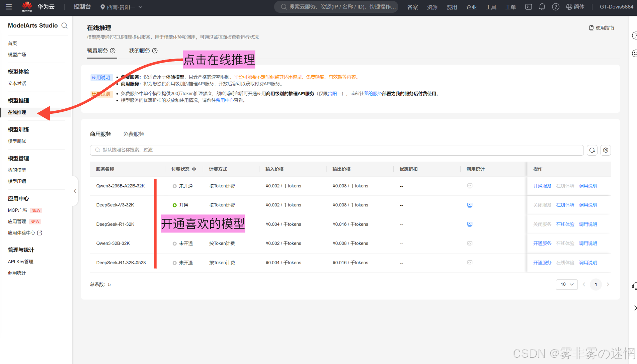Go to next page arrow
Viewport: 637px width, 364px height.
click(x=608, y=284)
